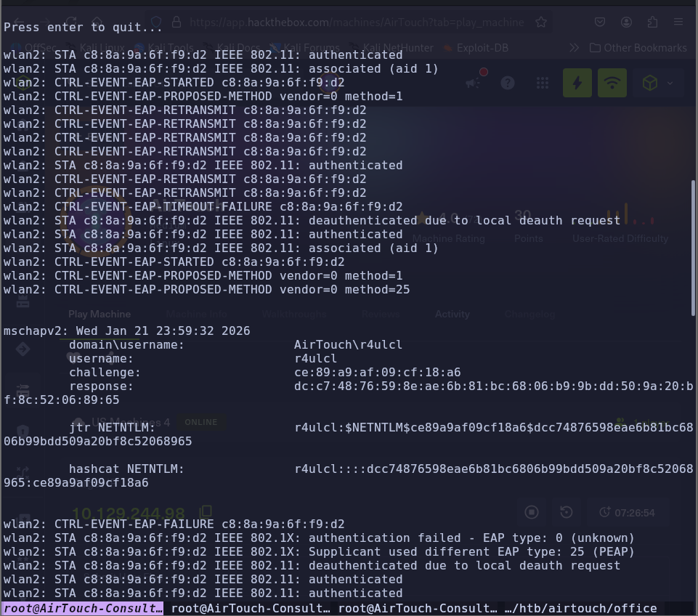Viewport: 698px width, 616px height.
Task: Copy the machine IP address 10.129.244.98
Action: (206, 513)
